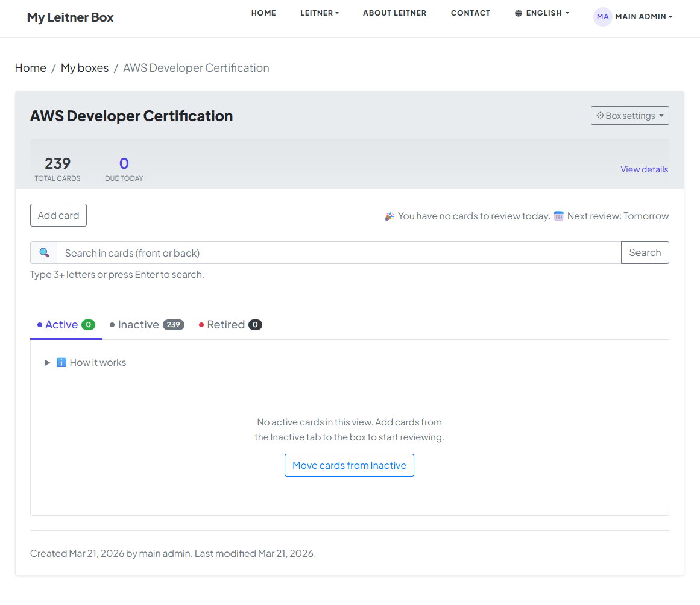
Task: Click the MA user avatar icon
Action: [602, 17]
